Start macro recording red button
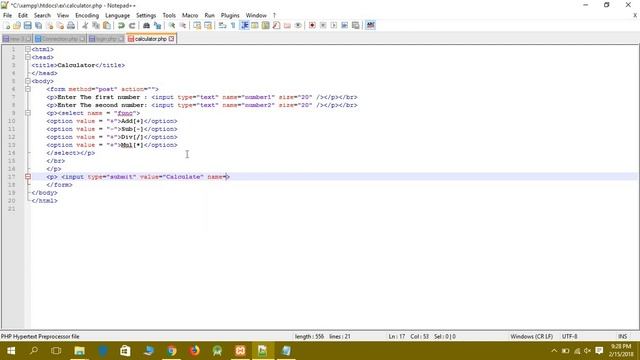 312,25
